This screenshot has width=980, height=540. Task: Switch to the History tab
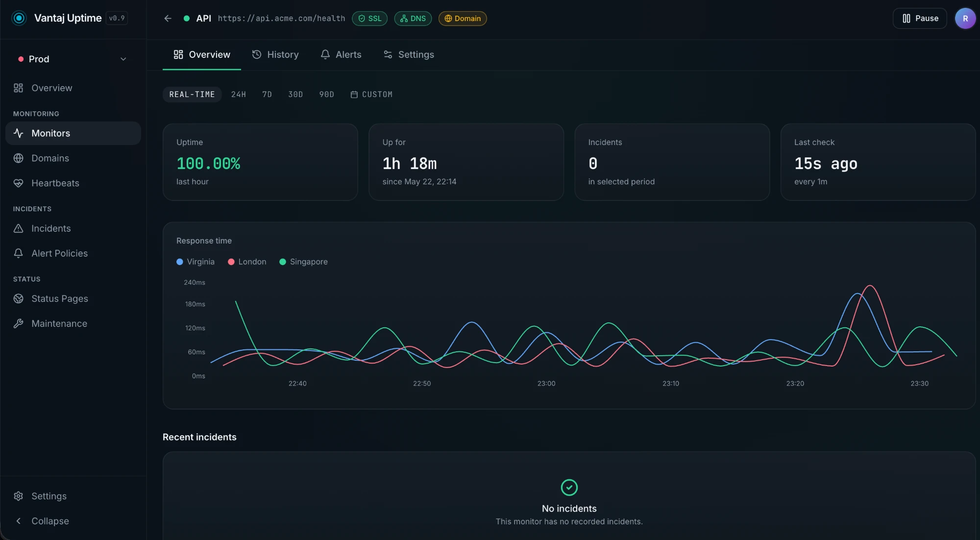pyautogui.click(x=275, y=54)
